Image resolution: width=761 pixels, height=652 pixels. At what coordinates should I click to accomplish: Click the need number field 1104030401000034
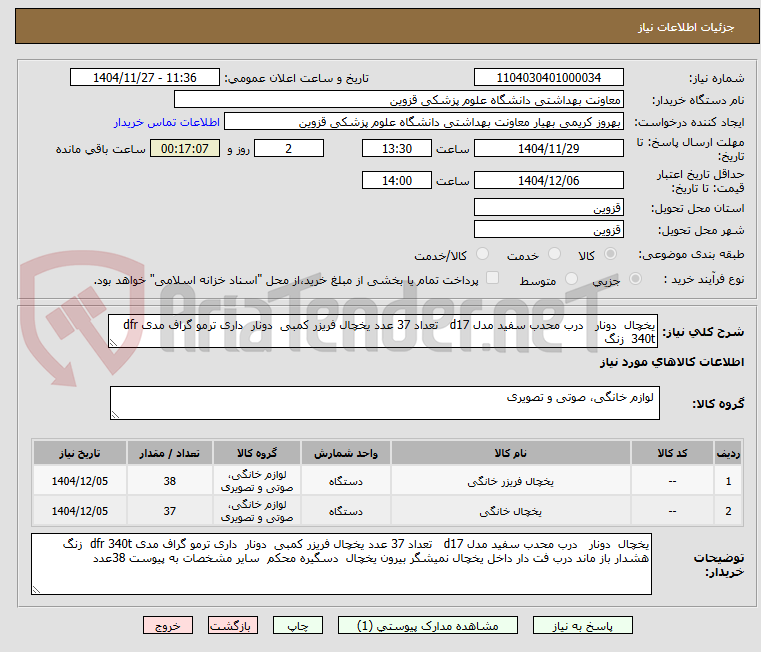[x=548, y=78]
